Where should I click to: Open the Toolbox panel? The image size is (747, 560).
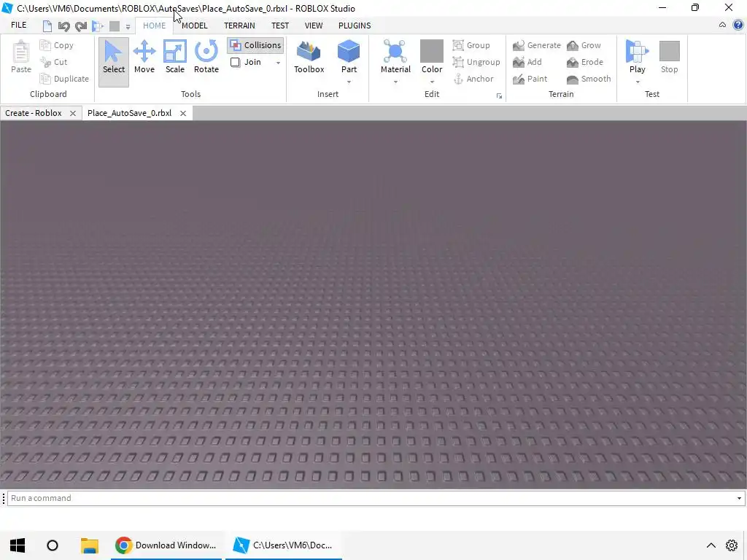point(309,58)
